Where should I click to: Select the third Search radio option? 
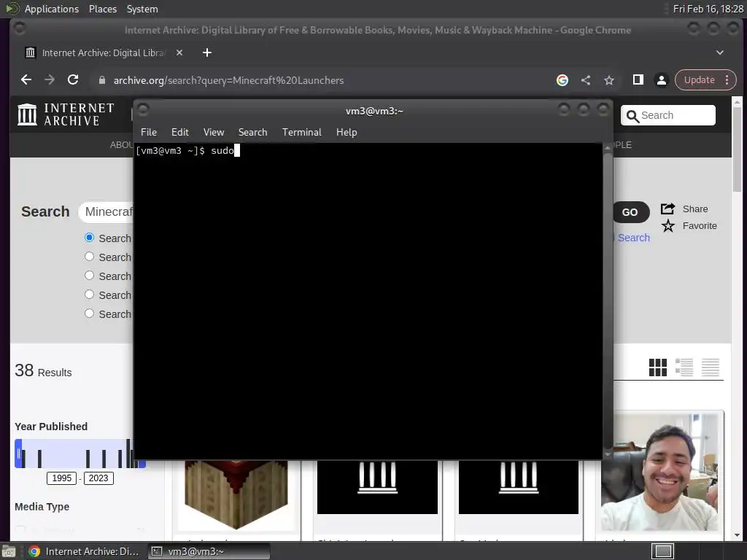pyautogui.click(x=89, y=275)
